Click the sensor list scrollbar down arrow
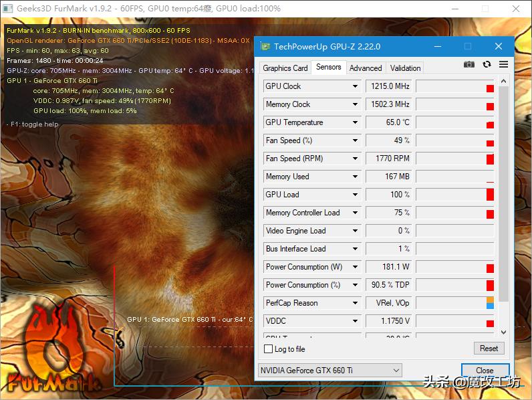Viewport: 532px width, 400px height. click(x=503, y=332)
